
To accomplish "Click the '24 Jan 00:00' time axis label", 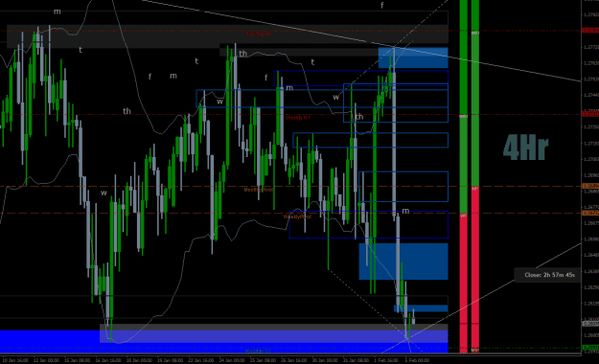I will [x=232, y=360].
